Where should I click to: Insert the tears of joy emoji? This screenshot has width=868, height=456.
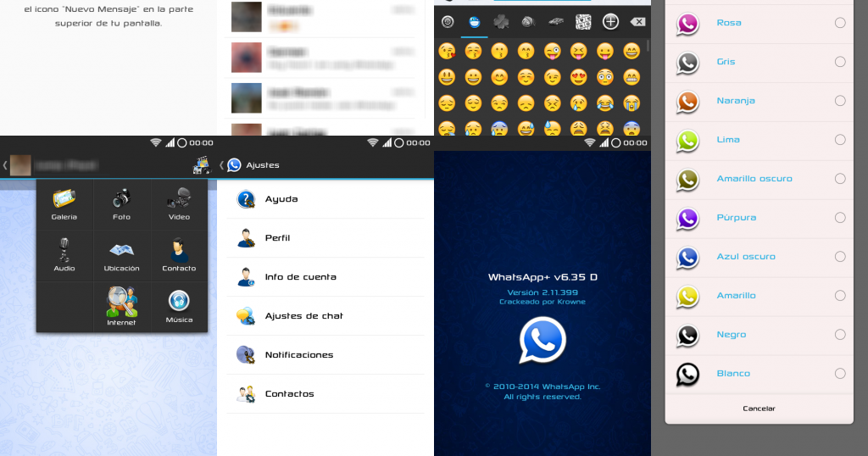point(605,103)
